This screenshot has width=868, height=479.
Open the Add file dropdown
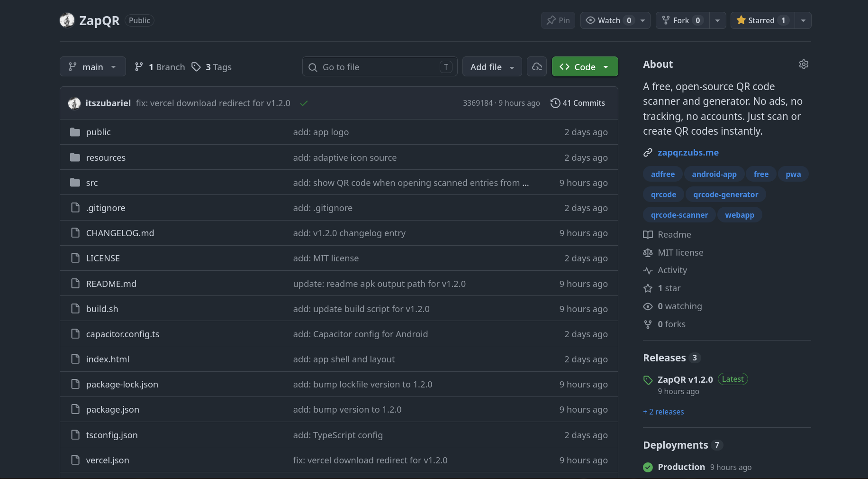pos(492,67)
